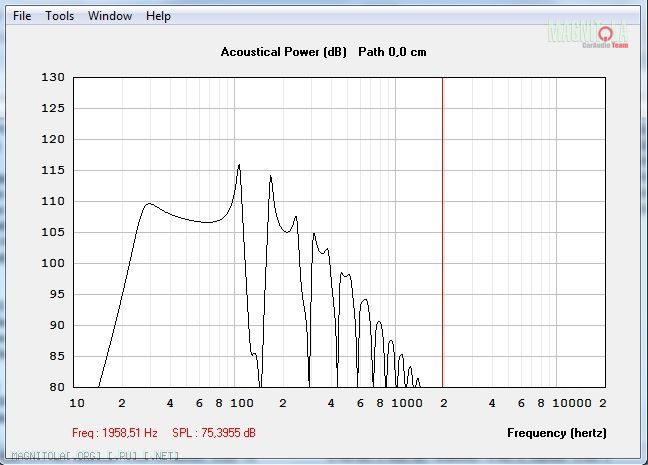
Task: Open the File menu
Action: (22, 16)
